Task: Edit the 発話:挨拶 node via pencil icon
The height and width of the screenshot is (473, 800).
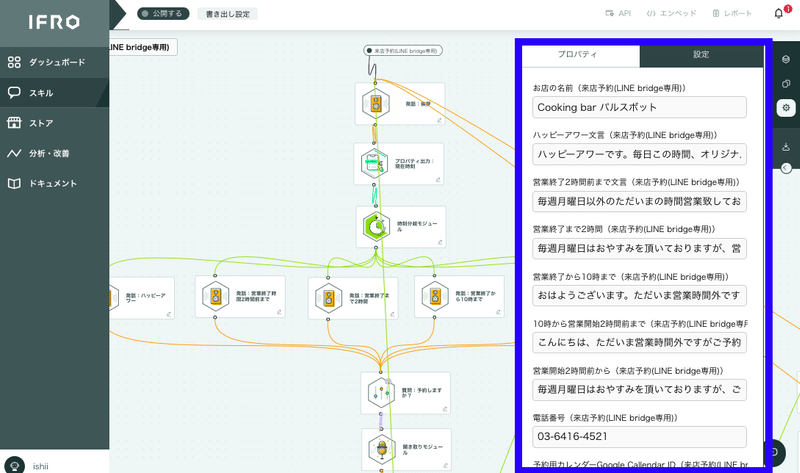Action: click(x=439, y=120)
